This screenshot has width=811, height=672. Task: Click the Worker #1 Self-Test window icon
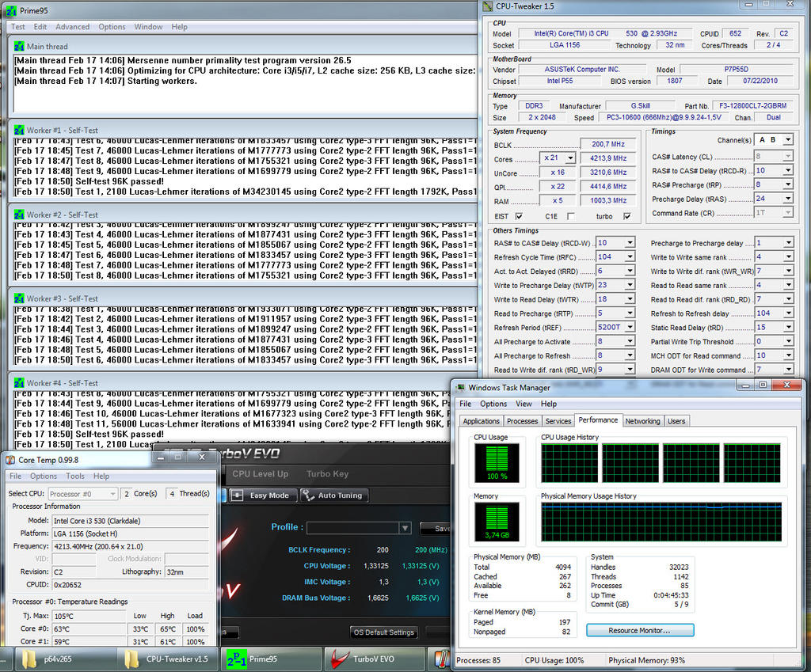point(18,130)
